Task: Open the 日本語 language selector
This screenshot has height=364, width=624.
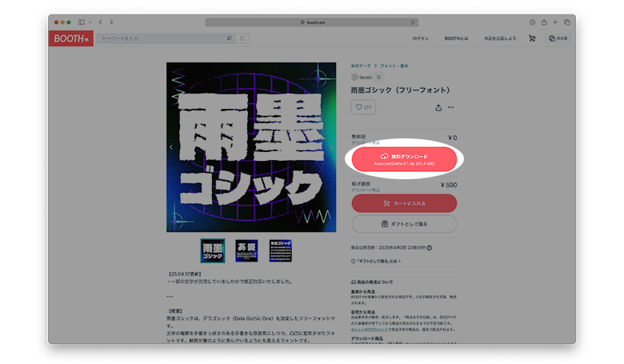Action: click(558, 38)
